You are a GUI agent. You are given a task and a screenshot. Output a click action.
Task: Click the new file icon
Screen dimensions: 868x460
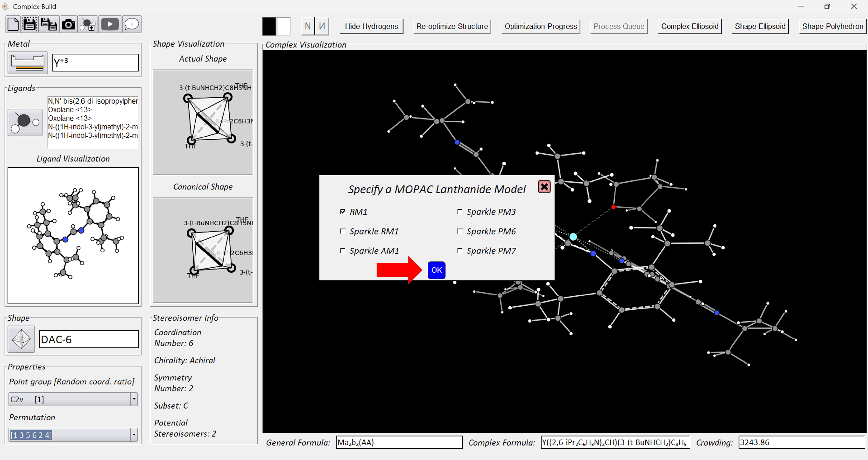coord(13,24)
